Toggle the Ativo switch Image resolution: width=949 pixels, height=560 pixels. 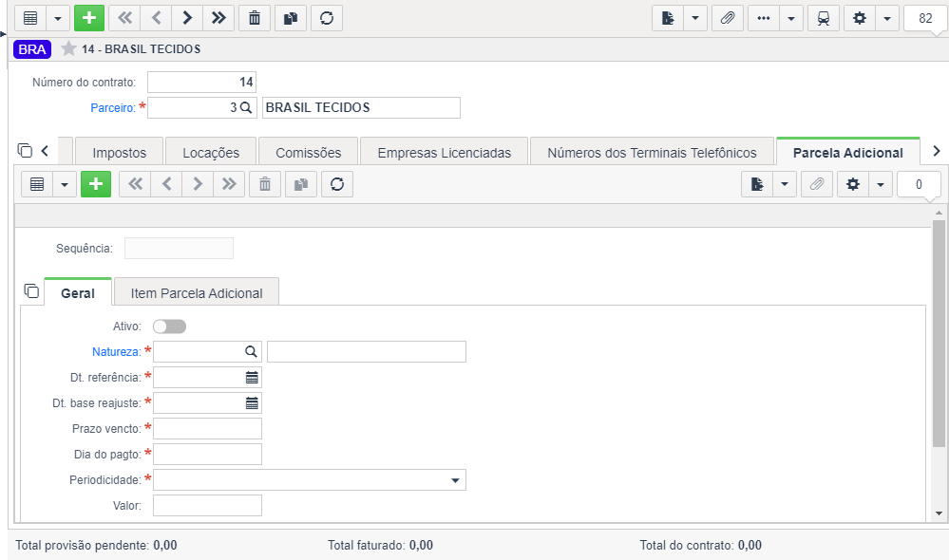(x=169, y=327)
